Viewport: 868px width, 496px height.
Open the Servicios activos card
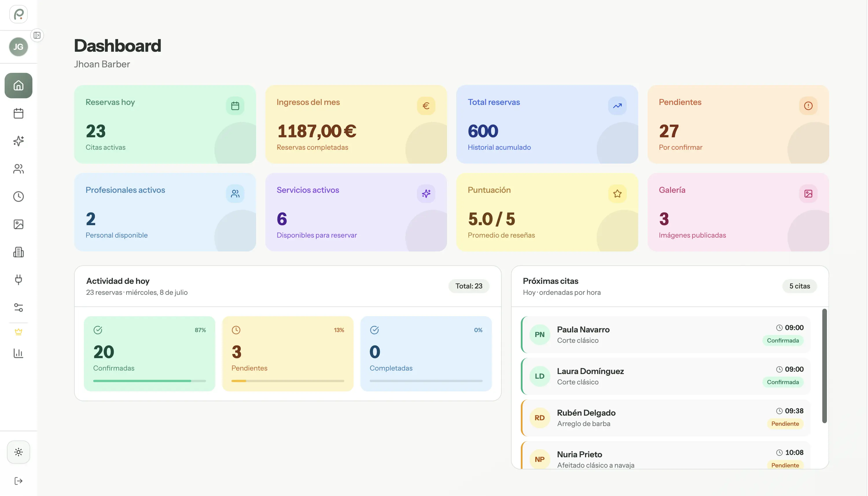tap(356, 212)
